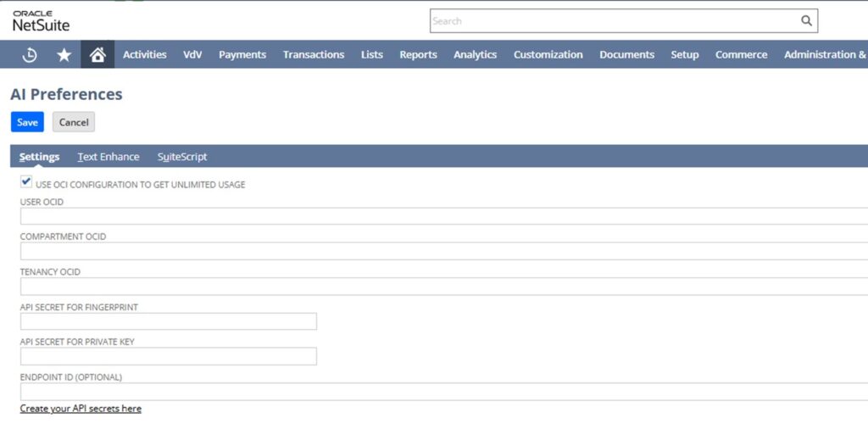868x429 pixels.
Task: Click the API SECRET FOR FINGERPRINT label
Action: 79,307
